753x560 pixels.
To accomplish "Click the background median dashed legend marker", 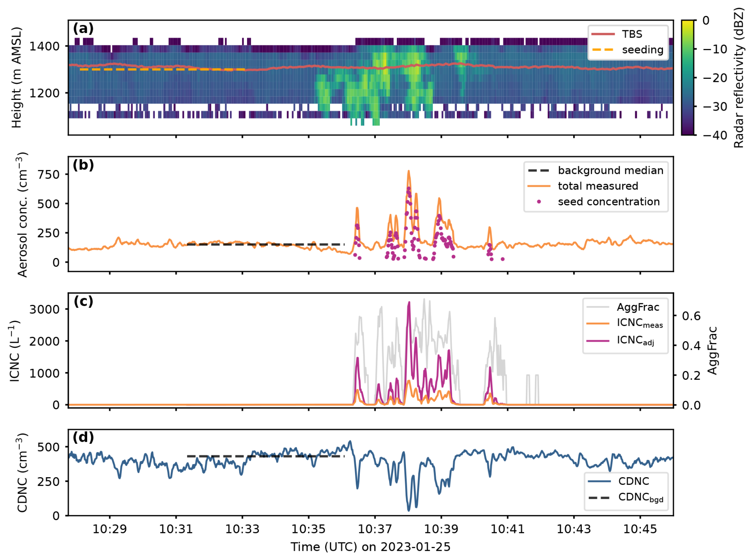I will [538, 171].
